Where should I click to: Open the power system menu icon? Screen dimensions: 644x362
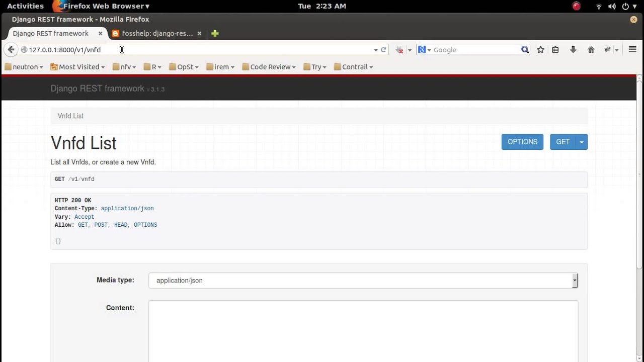tap(625, 7)
